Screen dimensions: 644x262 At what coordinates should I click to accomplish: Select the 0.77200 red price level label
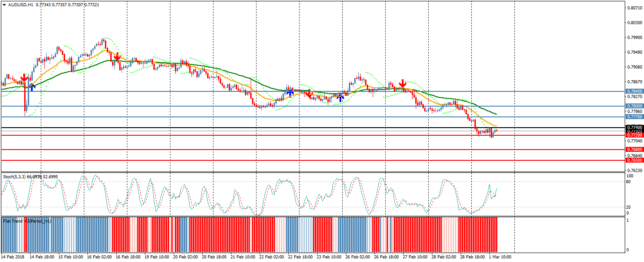click(x=635, y=135)
